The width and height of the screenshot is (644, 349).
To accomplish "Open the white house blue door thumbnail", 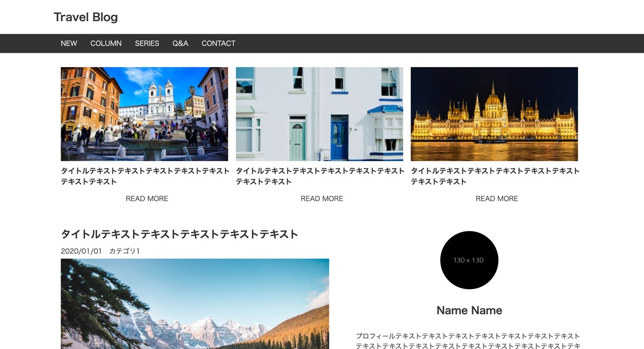I will (x=319, y=114).
